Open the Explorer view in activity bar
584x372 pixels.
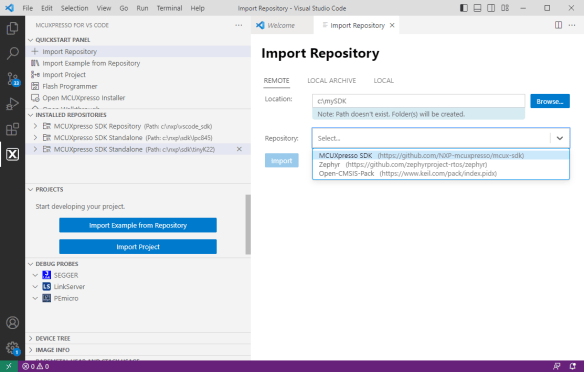(12, 28)
